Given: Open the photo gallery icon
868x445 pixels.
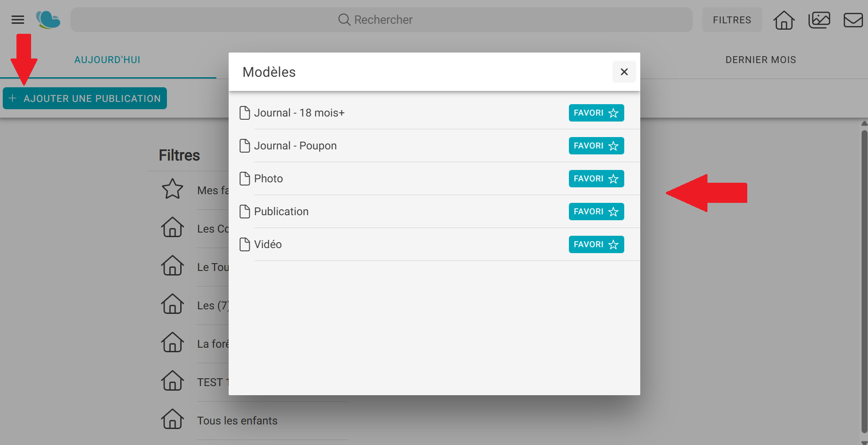Looking at the screenshot, I should click(819, 20).
